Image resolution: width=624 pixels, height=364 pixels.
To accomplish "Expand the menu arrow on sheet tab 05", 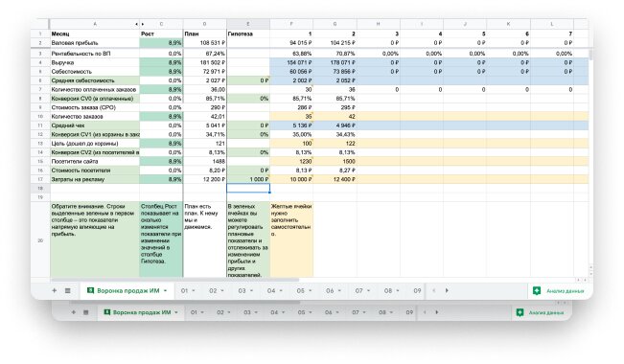I will [x=310, y=291].
